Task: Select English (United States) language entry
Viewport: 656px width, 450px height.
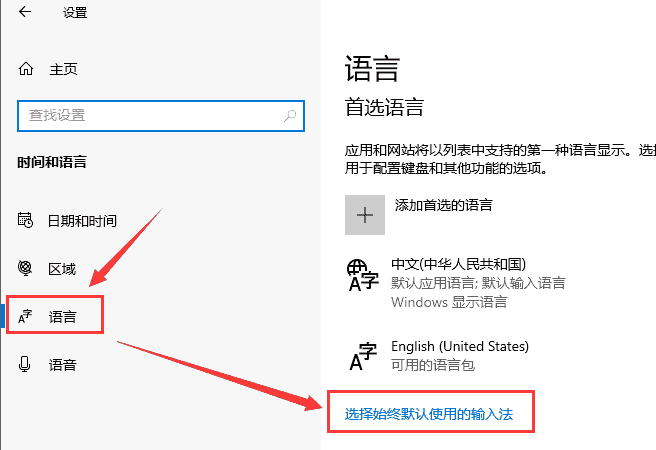Action: tap(460, 346)
